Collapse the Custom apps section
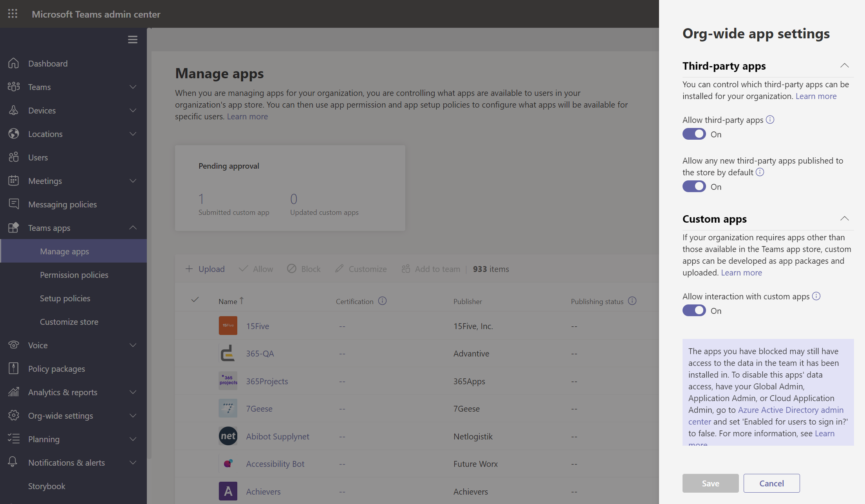 844,219
